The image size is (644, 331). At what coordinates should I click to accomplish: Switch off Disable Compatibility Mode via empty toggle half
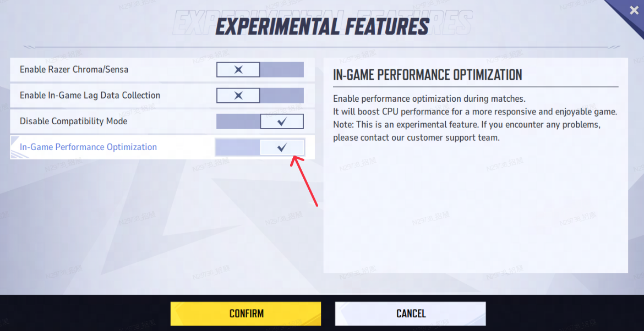tap(238, 122)
